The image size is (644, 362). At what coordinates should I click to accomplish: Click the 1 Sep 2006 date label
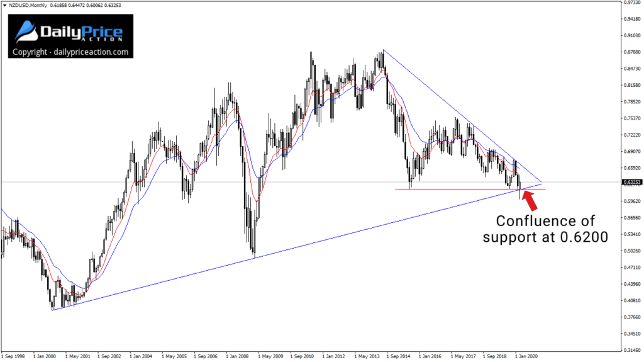[x=206, y=356]
